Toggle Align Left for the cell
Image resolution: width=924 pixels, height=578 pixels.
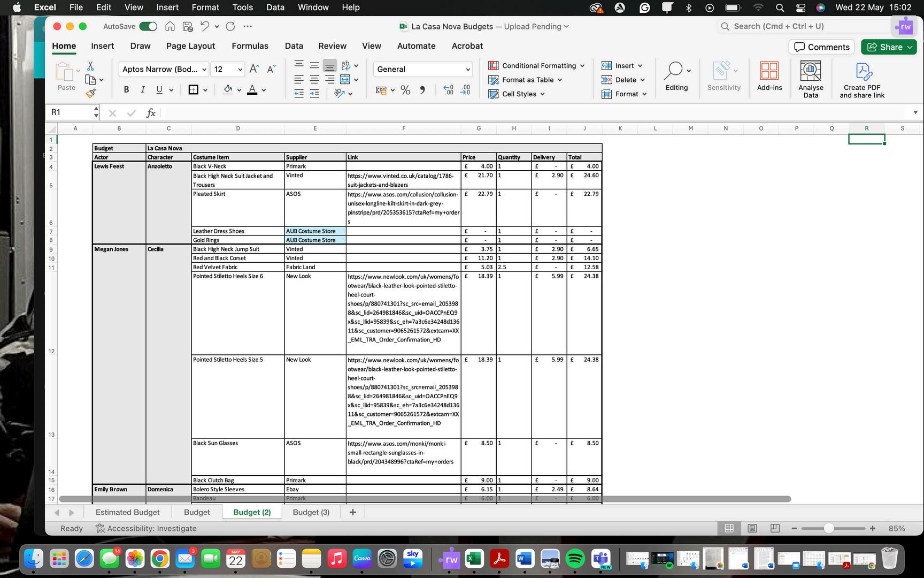[x=299, y=79]
